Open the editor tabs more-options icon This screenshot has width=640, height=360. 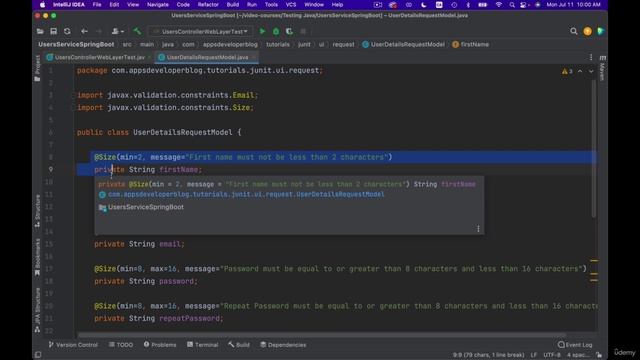[x=591, y=58]
